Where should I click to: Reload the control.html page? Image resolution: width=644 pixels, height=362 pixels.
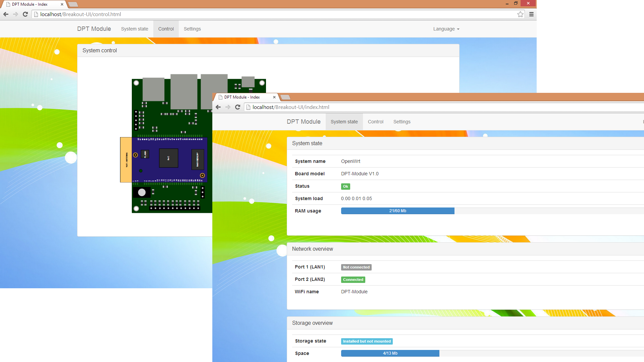25,14
